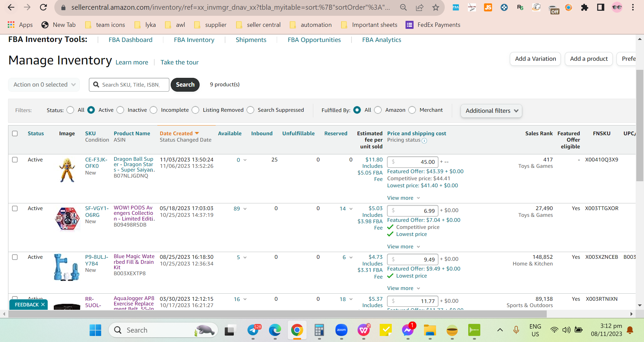
Task: Open the notification bell in the taskbar
Action: coord(630,330)
